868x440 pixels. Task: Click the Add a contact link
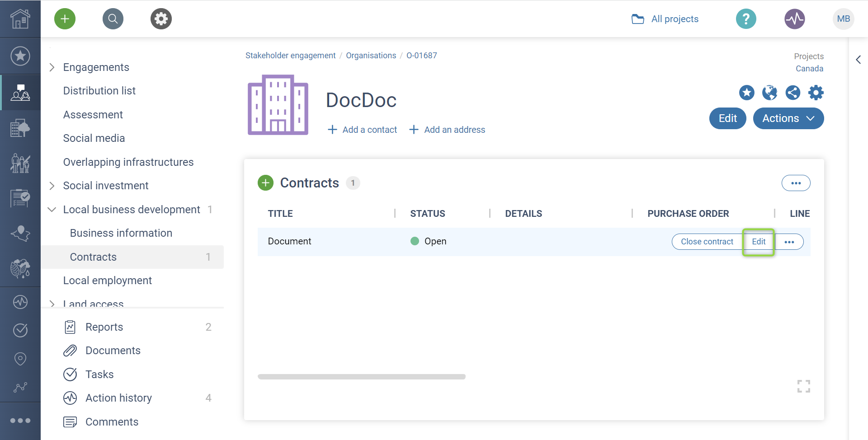(x=363, y=130)
